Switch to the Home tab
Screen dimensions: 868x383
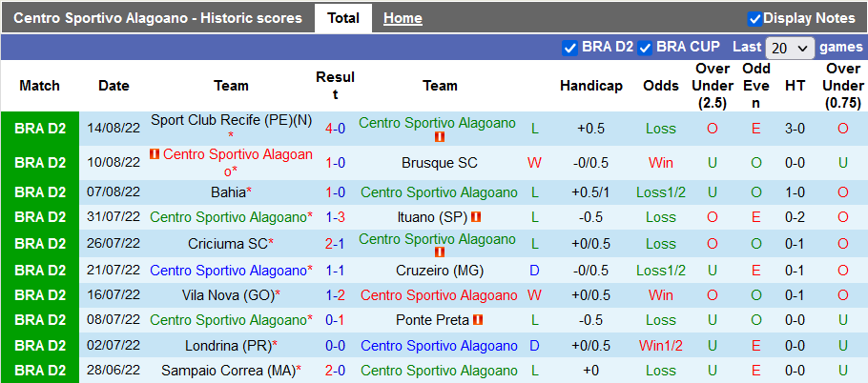click(403, 18)
